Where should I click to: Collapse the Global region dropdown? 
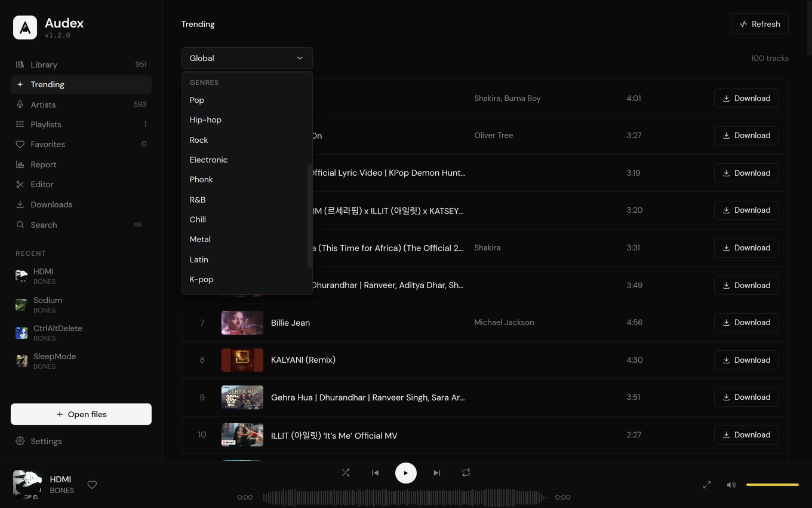tap(247, 58)
